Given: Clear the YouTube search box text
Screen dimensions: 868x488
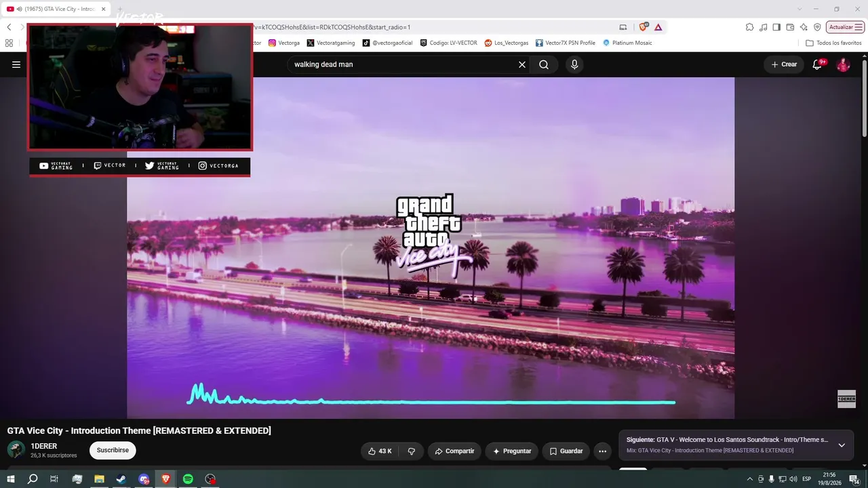Looking at the screenshot, I should coord(522,64).
